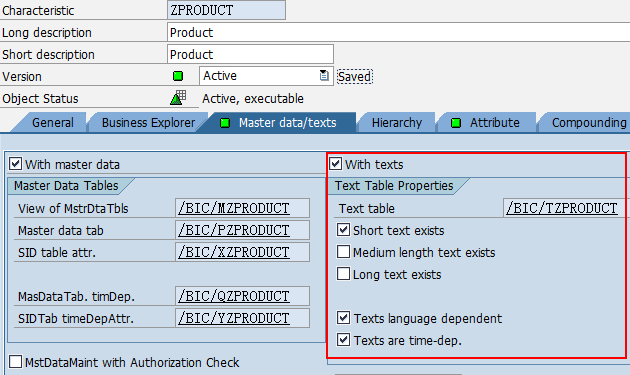Open /BIC/TZPRODUCT text table link
630x375 pixels.
(562, 208)
